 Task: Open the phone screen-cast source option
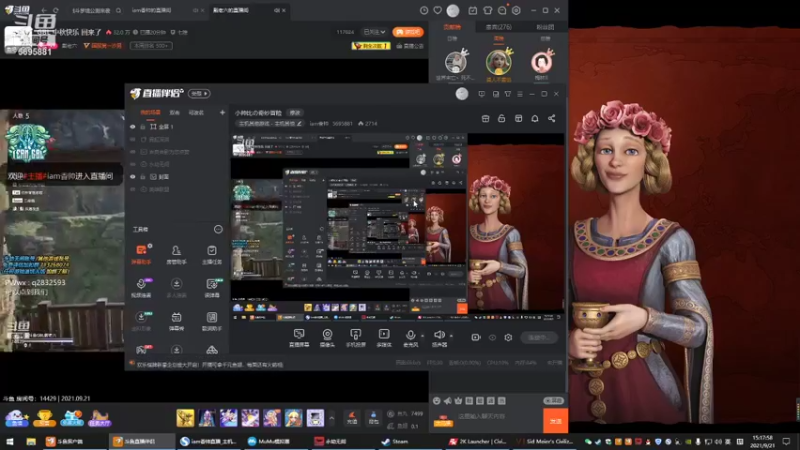[x=356, y=338]
